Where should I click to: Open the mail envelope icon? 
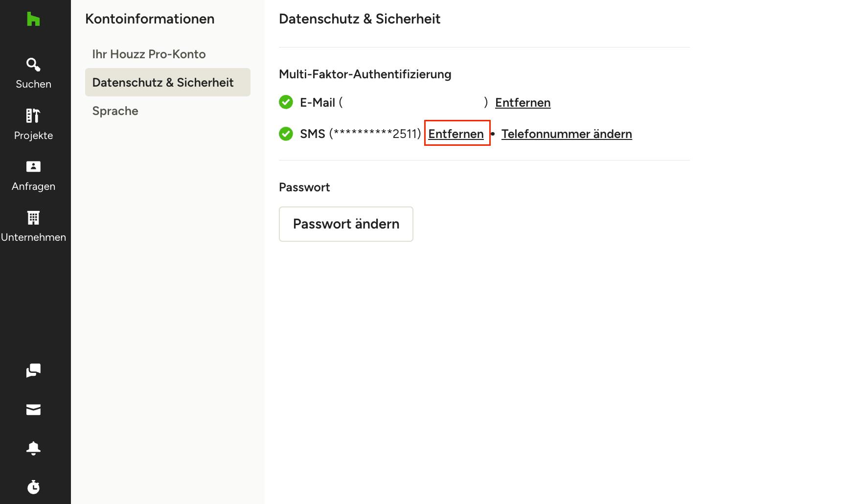click(x=33, y=410)
